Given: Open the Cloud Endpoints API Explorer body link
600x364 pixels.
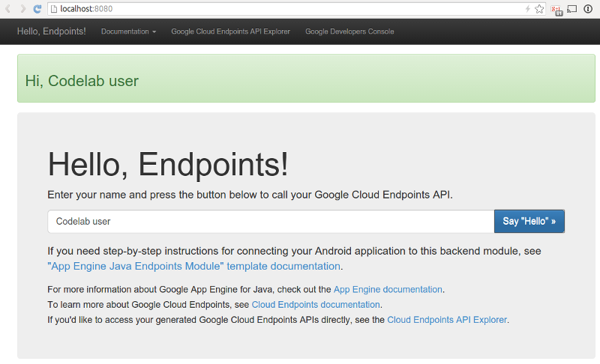Looking at the screenshot, I should (x=447, y=320).
